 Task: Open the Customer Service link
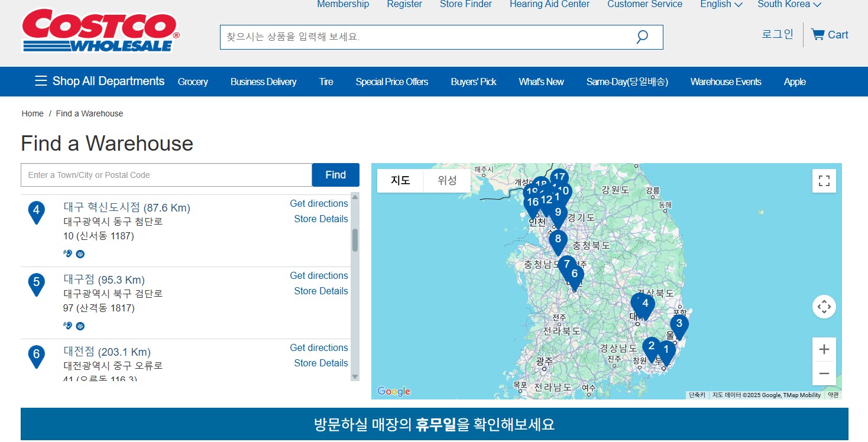point(645,4)
